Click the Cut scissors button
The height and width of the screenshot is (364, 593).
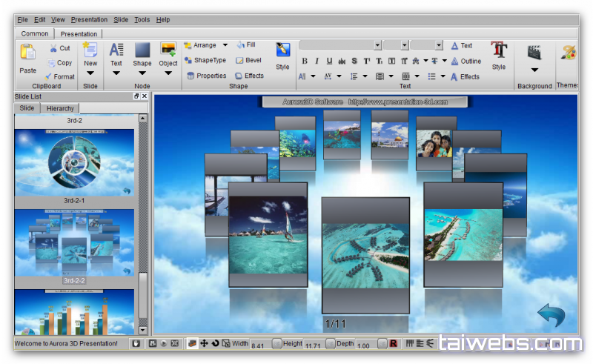tap(60, 48)
